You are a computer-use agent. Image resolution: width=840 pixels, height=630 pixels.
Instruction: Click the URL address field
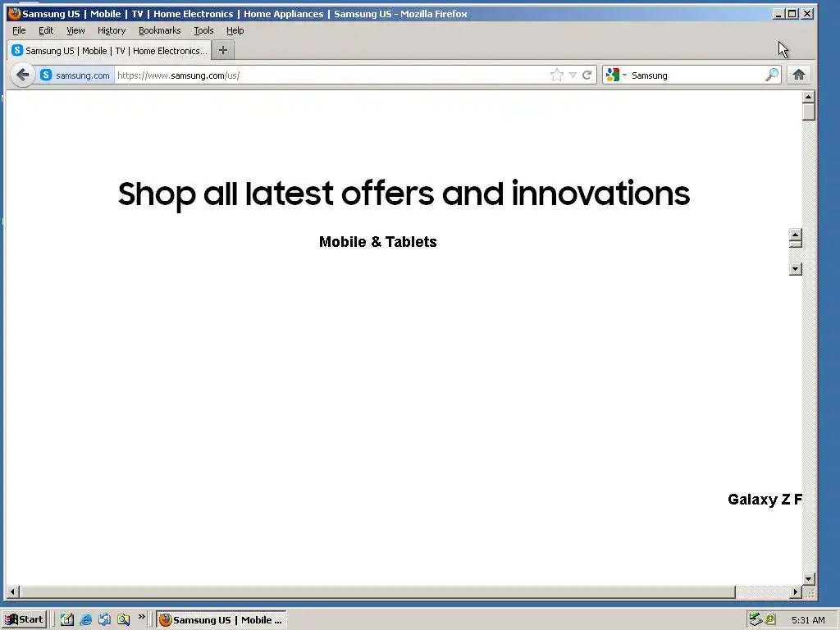pyautogui.click(x=332, y=75)
